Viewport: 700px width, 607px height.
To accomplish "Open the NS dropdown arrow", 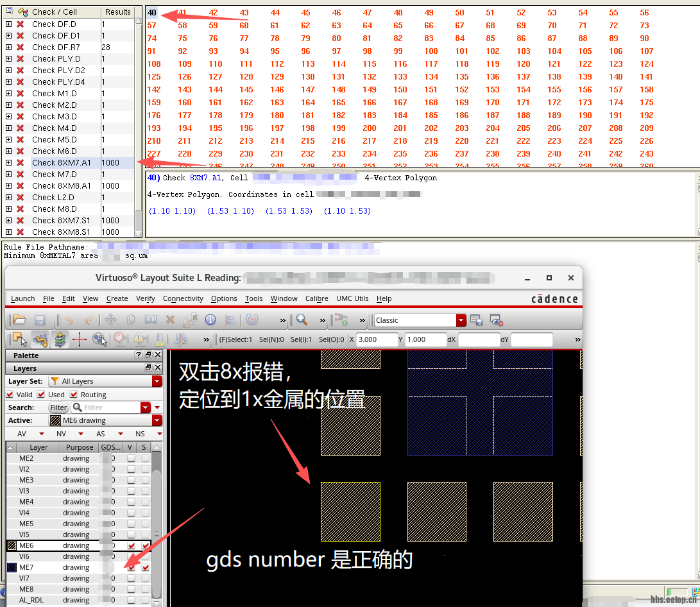I will [159, 434].
